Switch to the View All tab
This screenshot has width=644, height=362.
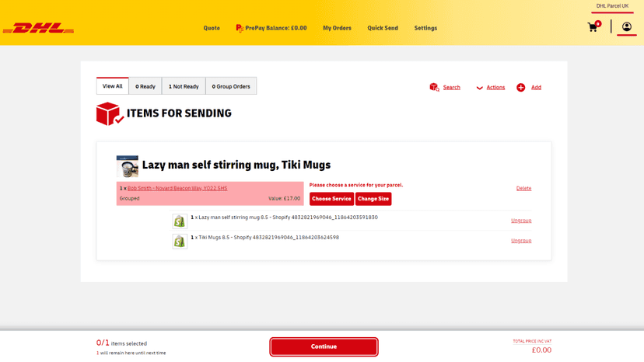coord(113,86)
